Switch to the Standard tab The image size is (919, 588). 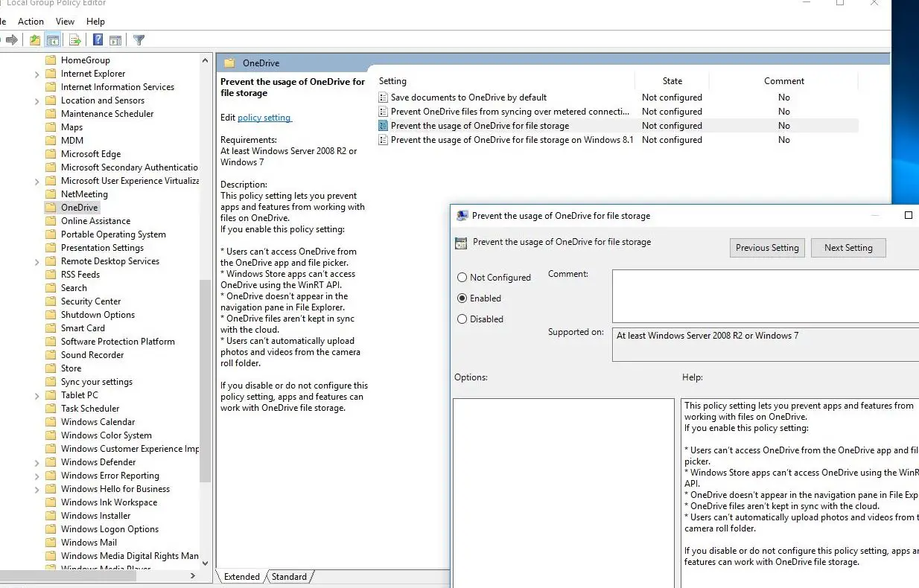[289, 577]
